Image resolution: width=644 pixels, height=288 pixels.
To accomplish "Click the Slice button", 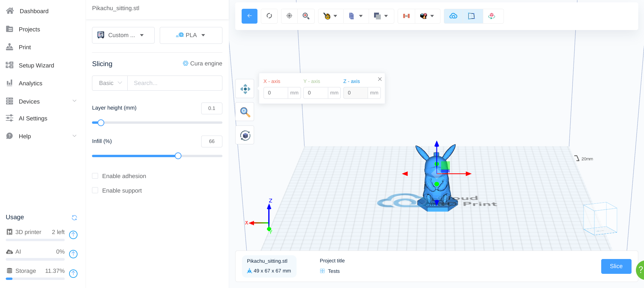I will click(x=616, y=266).
